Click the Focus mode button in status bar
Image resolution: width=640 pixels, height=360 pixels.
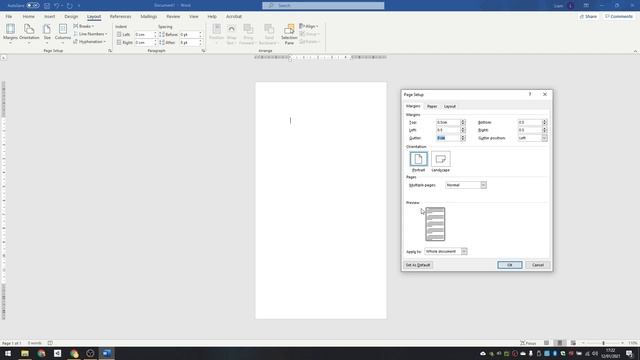tap(528, 343)
